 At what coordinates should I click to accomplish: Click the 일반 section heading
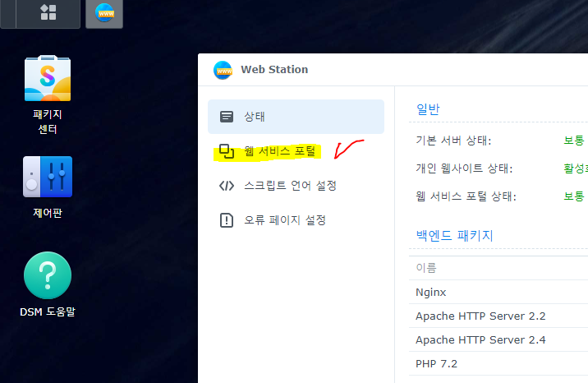pos(428,109)
